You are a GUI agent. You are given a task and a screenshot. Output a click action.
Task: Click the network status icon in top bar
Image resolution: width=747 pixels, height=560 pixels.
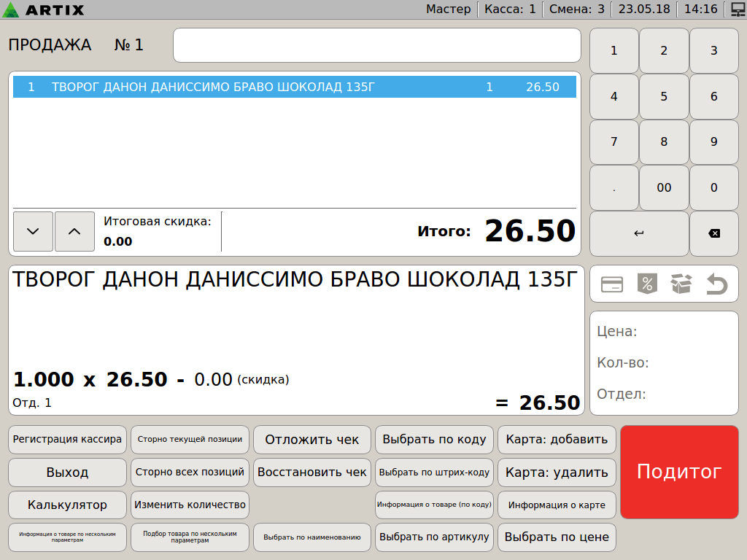click(736, 9)
